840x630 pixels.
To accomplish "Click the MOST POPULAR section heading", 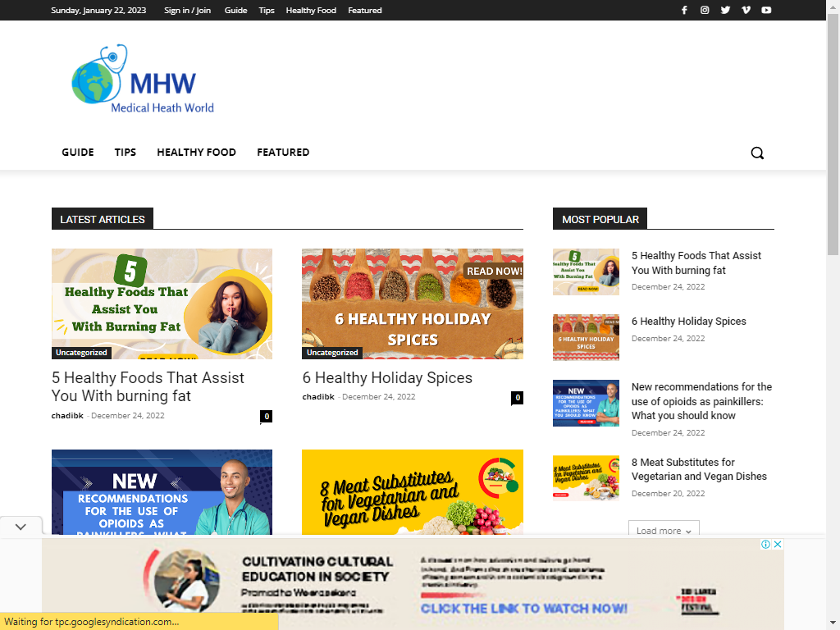I will coord(600,218).
